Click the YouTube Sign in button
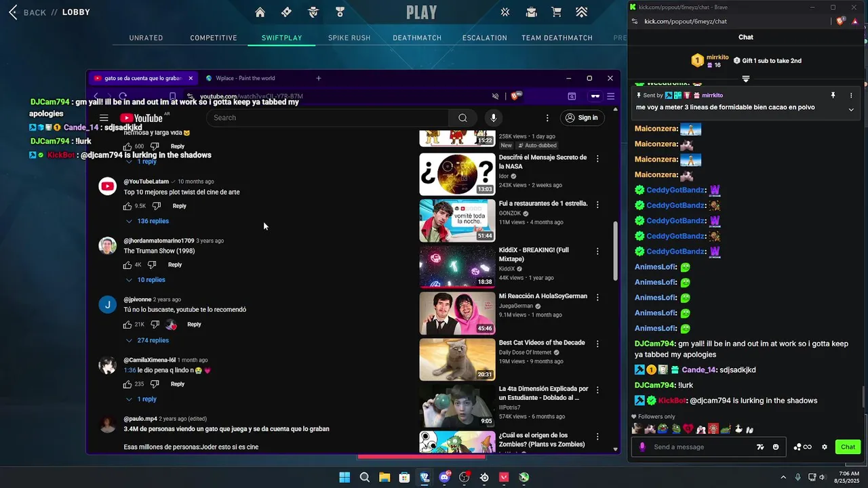 pyautogui.click(x=583, y=118)
